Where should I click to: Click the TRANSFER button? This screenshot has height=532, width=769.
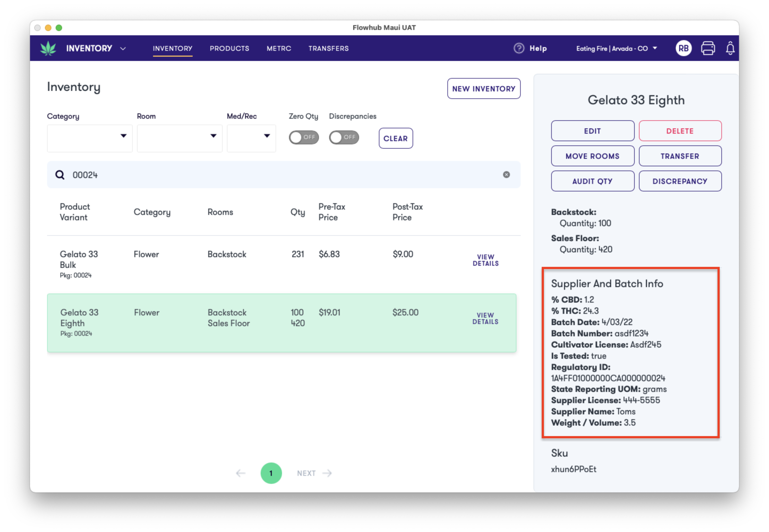click(680, 156)
